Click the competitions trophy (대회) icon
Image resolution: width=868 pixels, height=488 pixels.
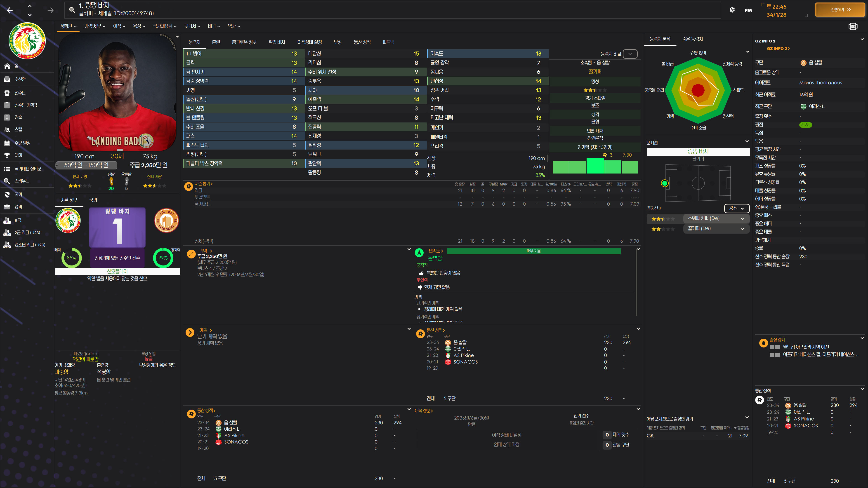tap(7, 155)
